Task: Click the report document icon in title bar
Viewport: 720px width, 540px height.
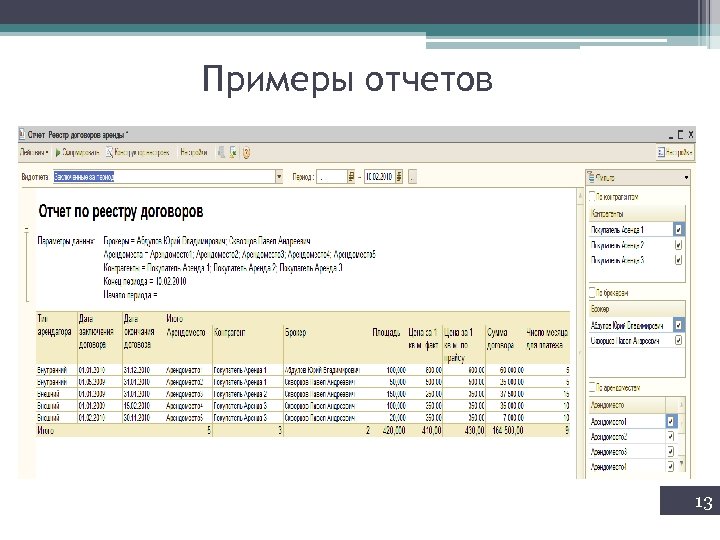Action: 22,135
